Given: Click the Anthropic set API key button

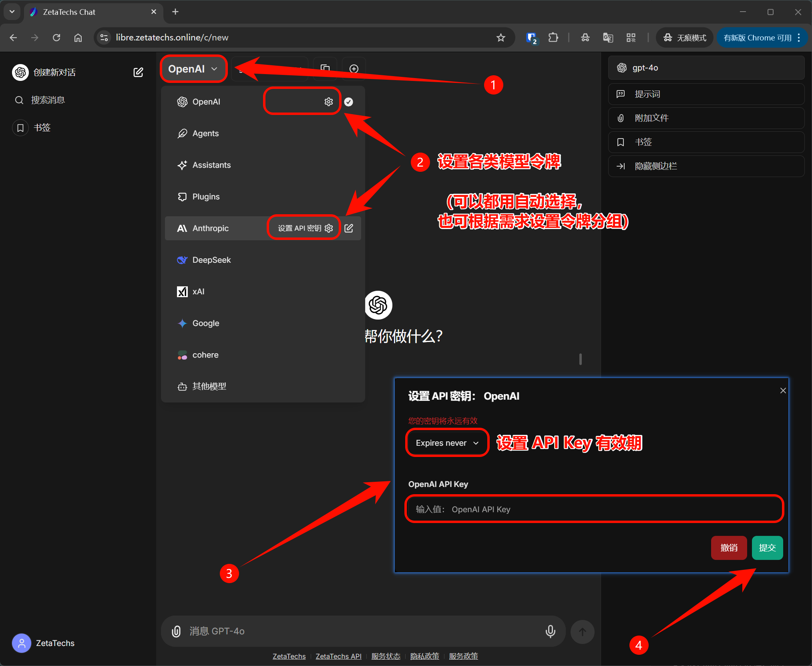Looking at the screenshot, I should (305, 228).
